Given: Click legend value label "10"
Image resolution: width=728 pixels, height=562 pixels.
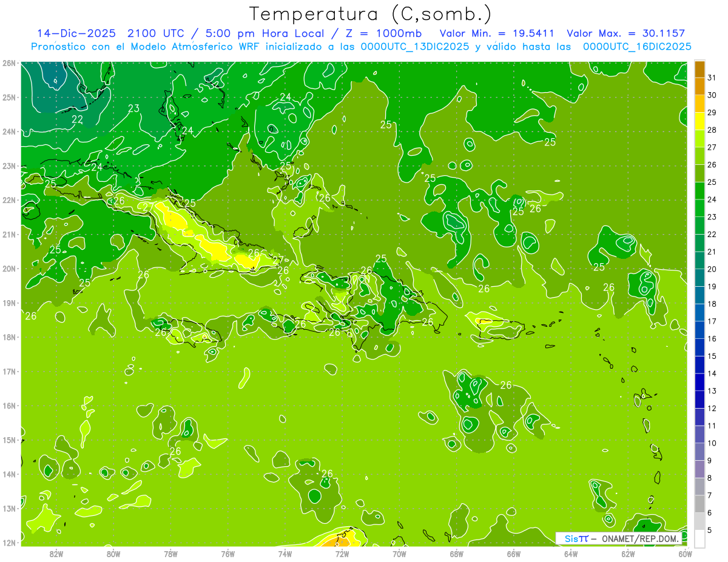Looking at the screenshot, I should pos(712,443).
